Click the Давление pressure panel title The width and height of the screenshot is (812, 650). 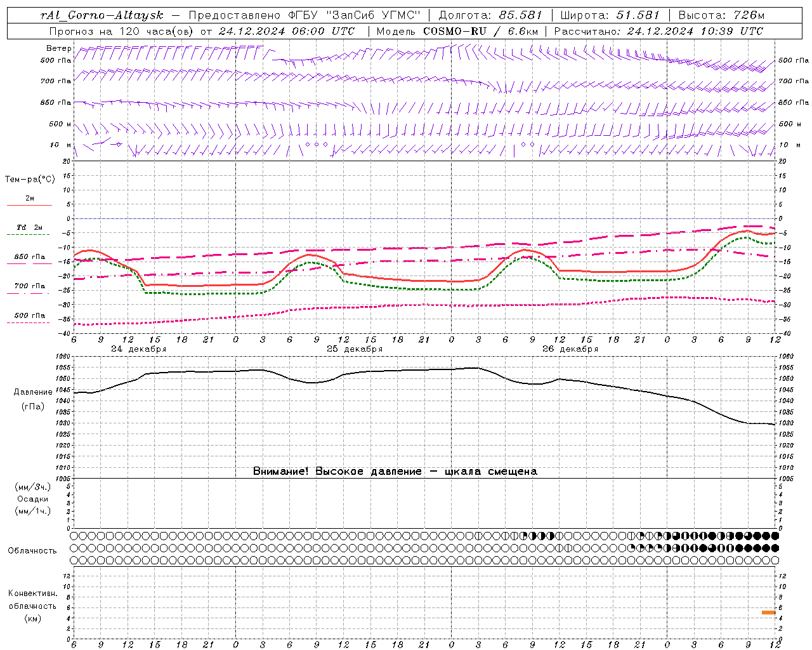point(33,392)
